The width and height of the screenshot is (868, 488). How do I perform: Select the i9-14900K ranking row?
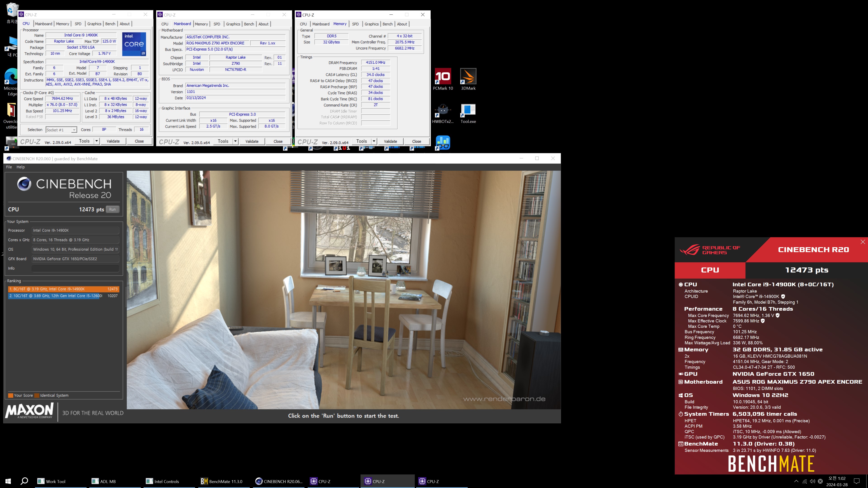click(64, 289)
